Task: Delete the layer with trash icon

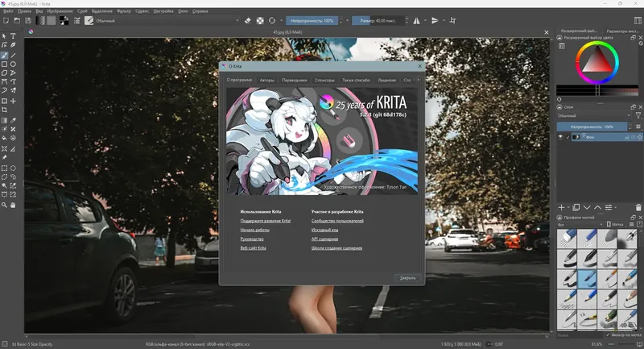Action: pyautogui.click(x=638, y=208)
